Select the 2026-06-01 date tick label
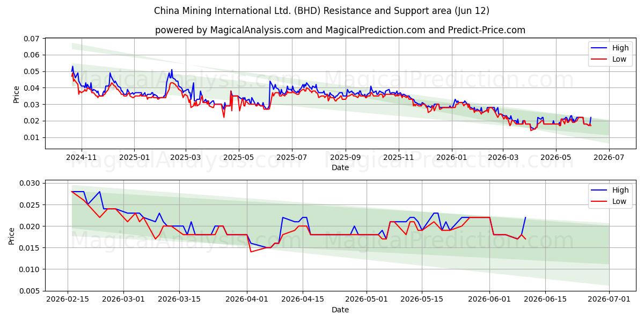Viewport: 644px width, 322px height. [489, 300]
